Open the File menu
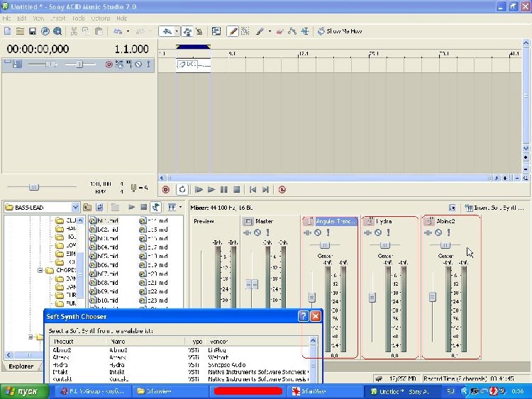This screenshot has height=399, width=532. [x=7, y=18]
